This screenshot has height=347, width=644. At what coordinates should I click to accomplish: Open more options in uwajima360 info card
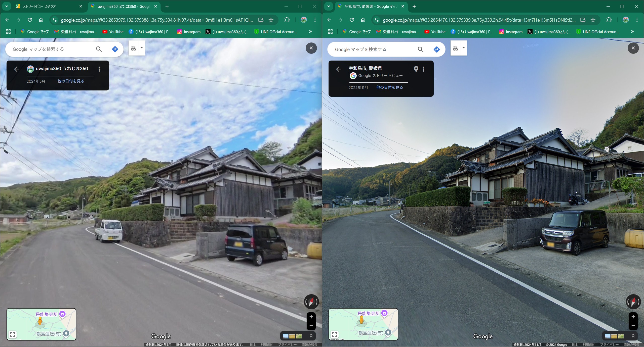pyautogui.click(x=99, y=69)
